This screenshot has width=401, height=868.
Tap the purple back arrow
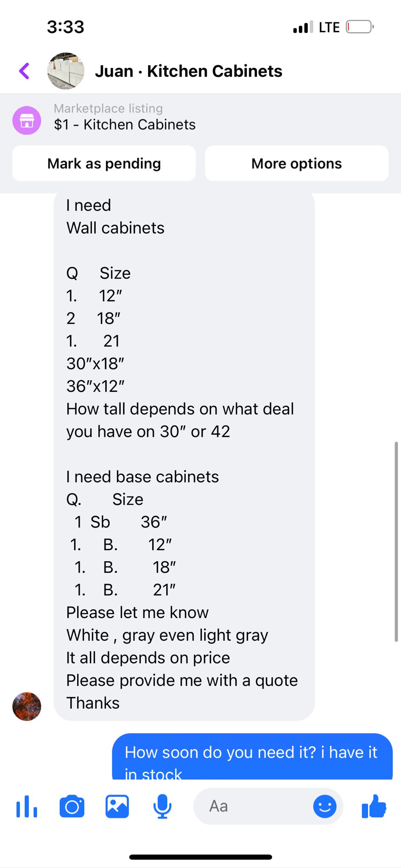(25, 71)
